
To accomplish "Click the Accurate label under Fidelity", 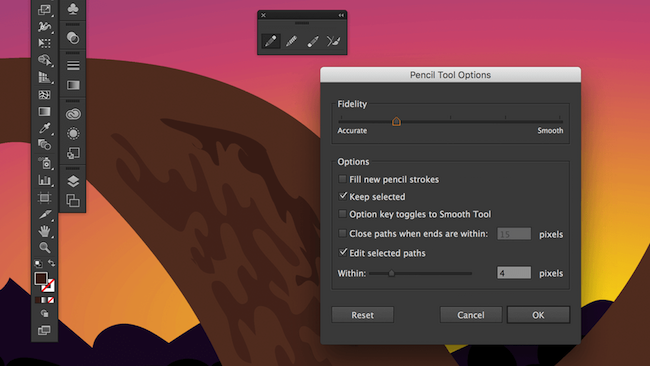I will (352, 131).
